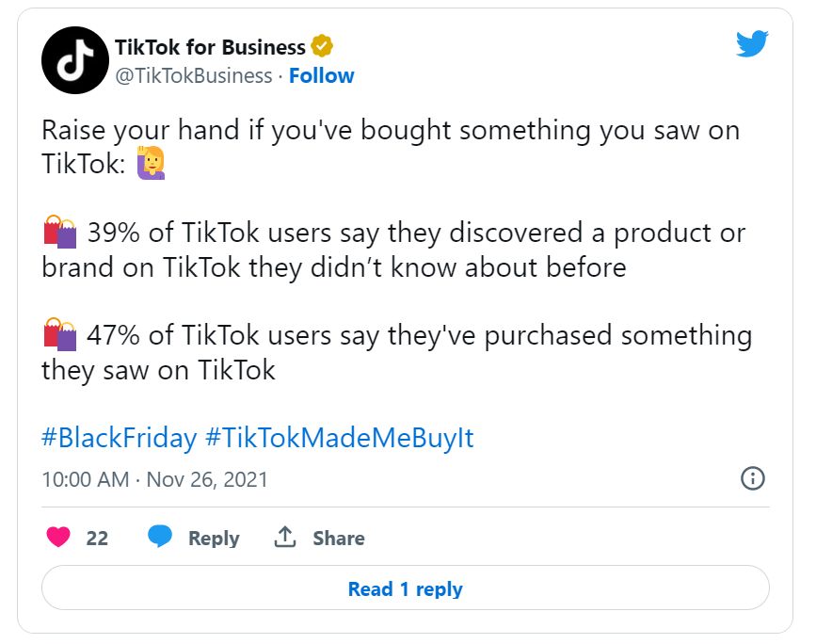Click the blue reply bubble icon
Image resolution: width=816 pixels, height=644 pixels.
pyautogui.click(x=160, y=537)
